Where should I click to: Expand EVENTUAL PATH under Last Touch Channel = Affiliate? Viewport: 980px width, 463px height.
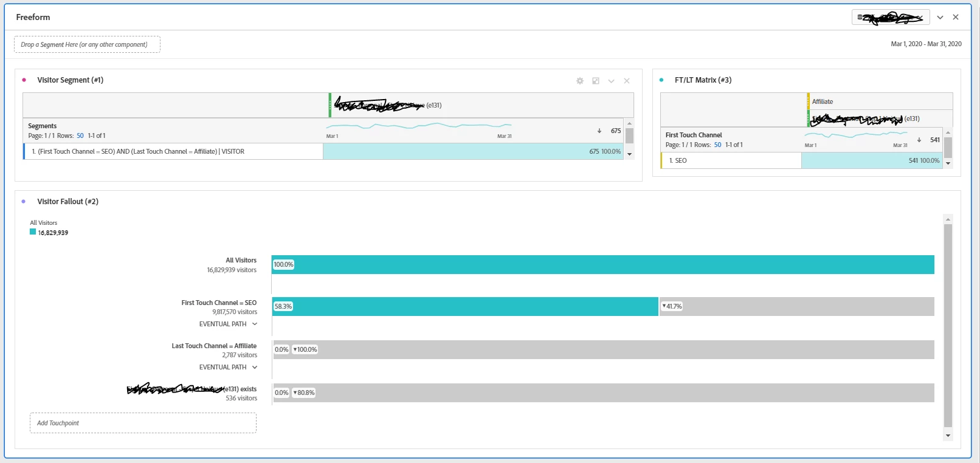point(228,367)
